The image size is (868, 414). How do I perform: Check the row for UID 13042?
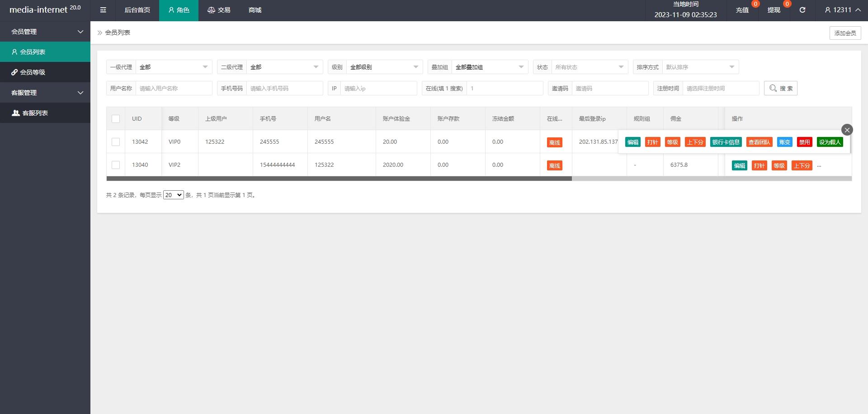[x=116, y=142]
